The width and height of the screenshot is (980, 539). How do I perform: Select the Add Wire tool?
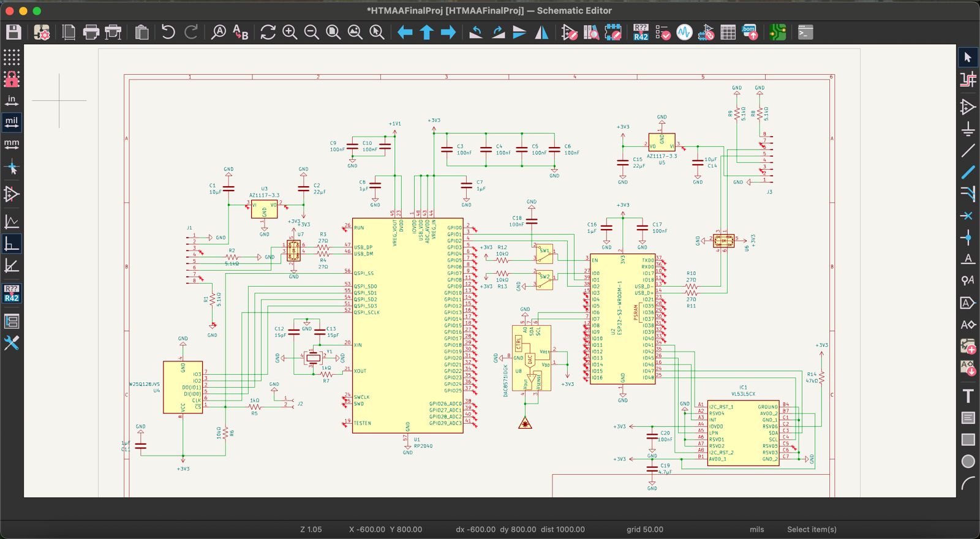(968, 151)
